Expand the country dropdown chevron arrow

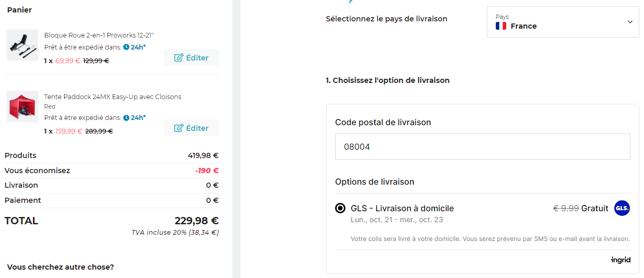coord(630,22)
